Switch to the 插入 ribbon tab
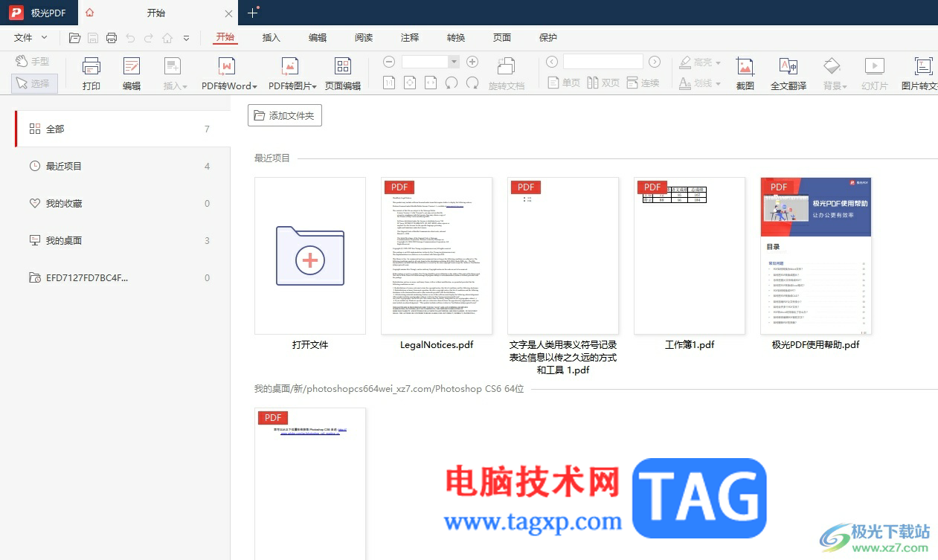The image size is (938, 560). tap(272, 38)
